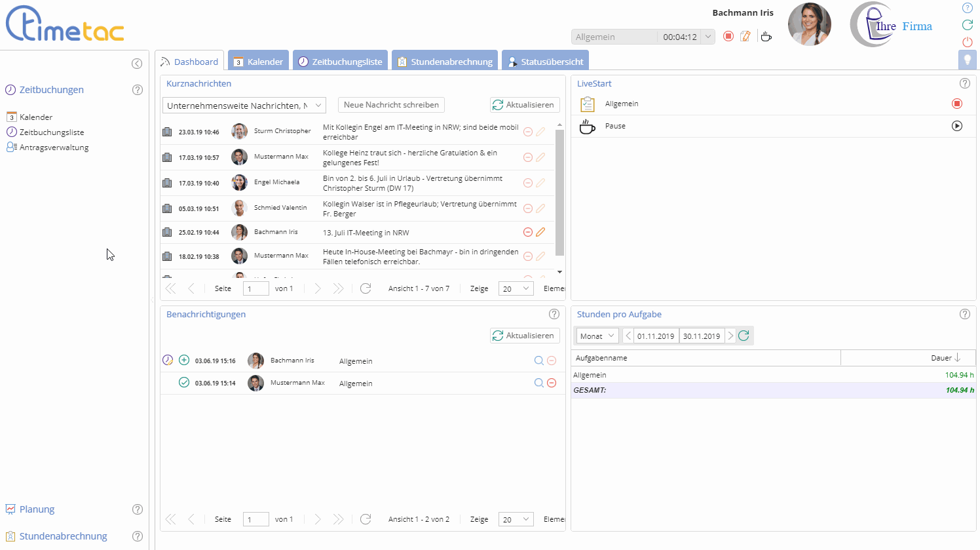Click Neue Nachricht schreiben button
Screen dimensions: 980x550
(391, 105)
